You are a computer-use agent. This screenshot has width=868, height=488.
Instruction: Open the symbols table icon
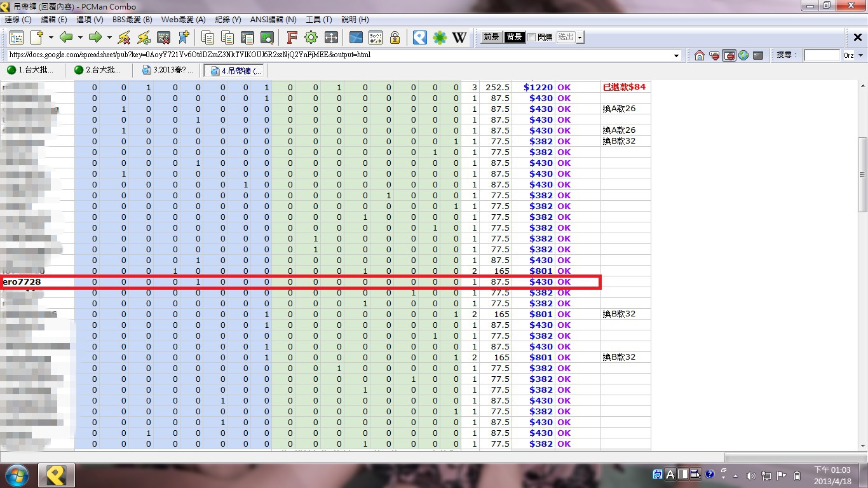376,37
